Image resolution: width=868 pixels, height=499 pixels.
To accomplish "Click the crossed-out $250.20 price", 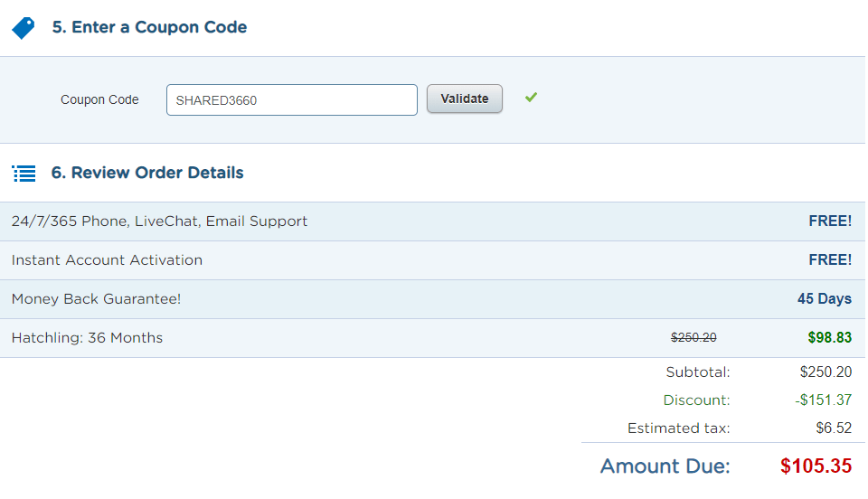I will pyautogui.click(x=693, y=338).
